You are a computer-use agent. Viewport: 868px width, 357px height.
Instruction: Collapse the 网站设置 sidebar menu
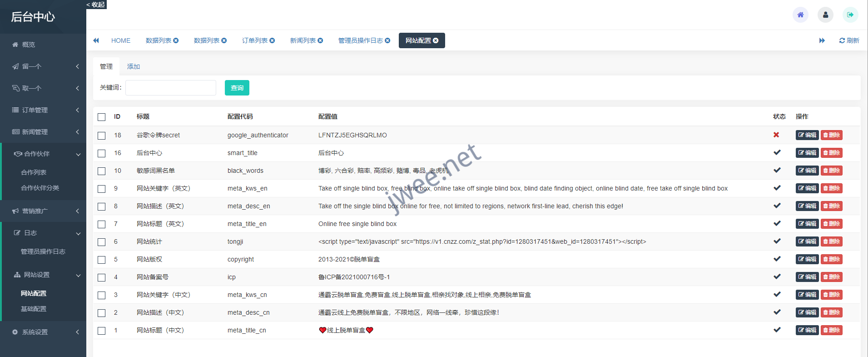(43, 275)
